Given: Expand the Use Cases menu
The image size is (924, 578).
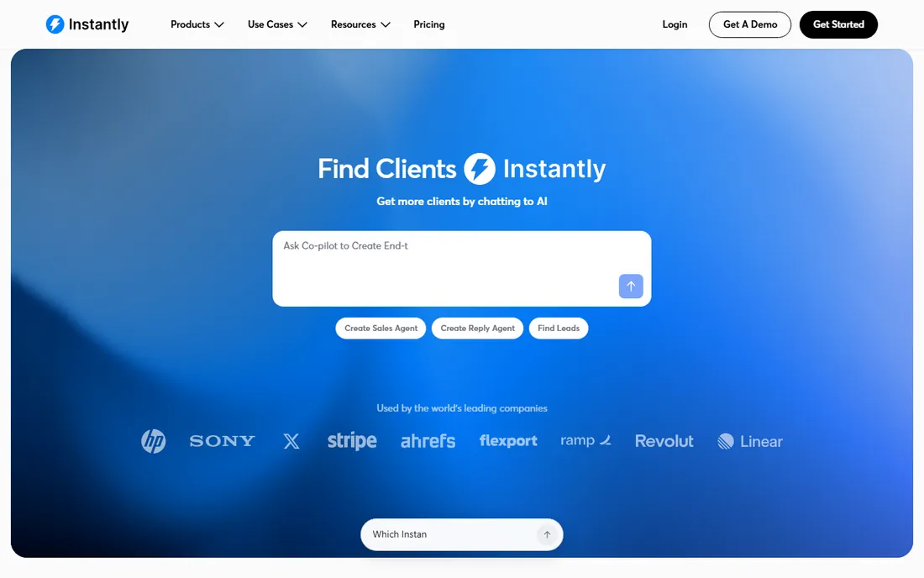Looking at the screenshot, I should tap(277, 24).
